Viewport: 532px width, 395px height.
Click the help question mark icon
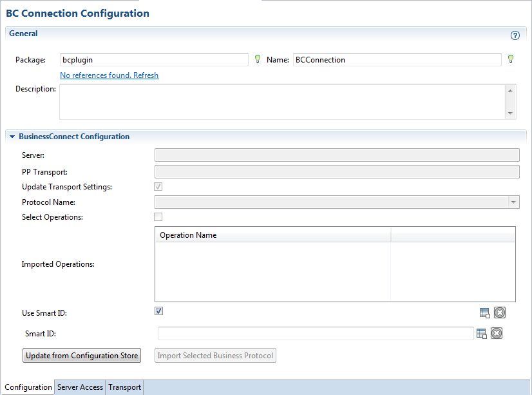(x=515, y=35)
